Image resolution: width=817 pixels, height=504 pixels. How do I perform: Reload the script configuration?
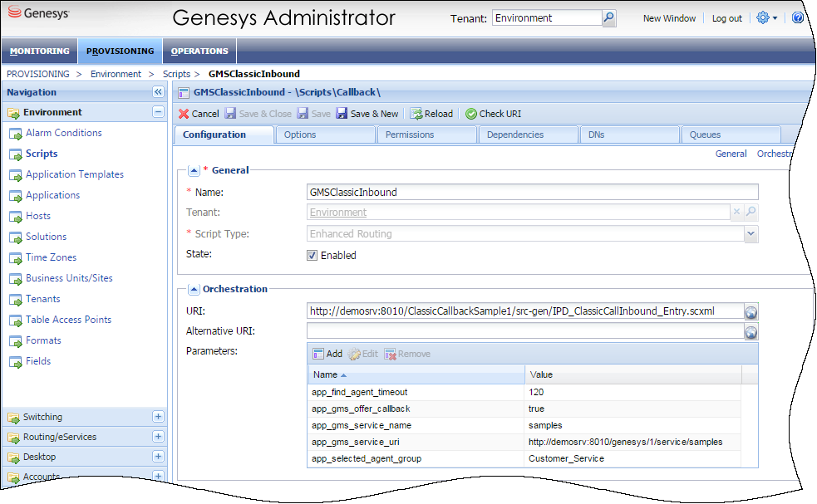[431, 114]
